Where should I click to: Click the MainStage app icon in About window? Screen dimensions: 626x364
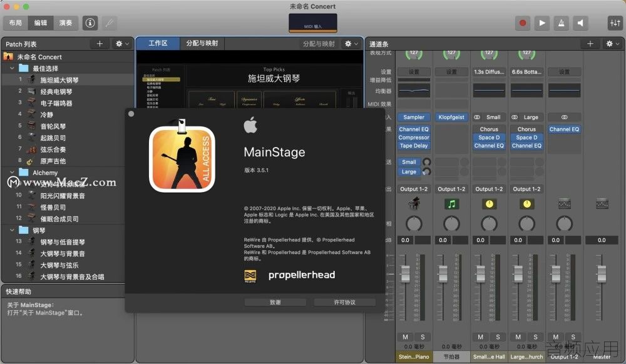(182, 156)
